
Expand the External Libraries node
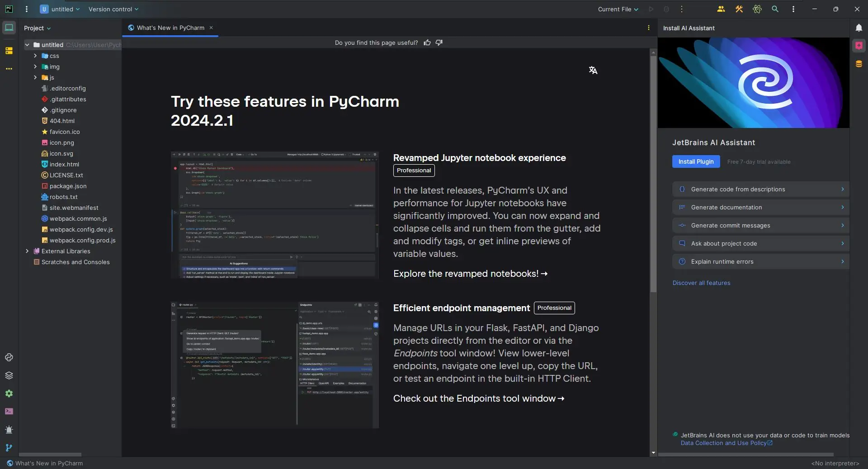[27, 251]
